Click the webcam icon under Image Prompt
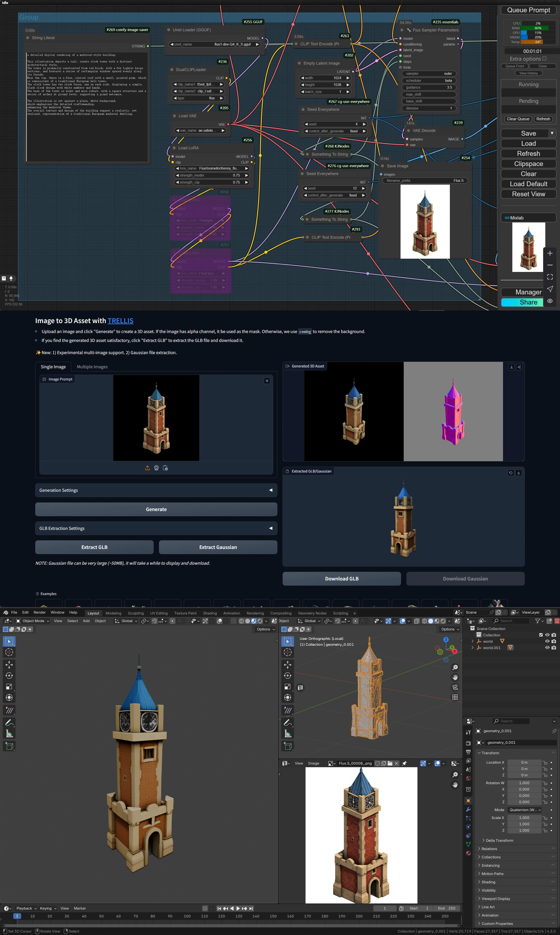The image size is (560, 935). (x=156, y=468)
